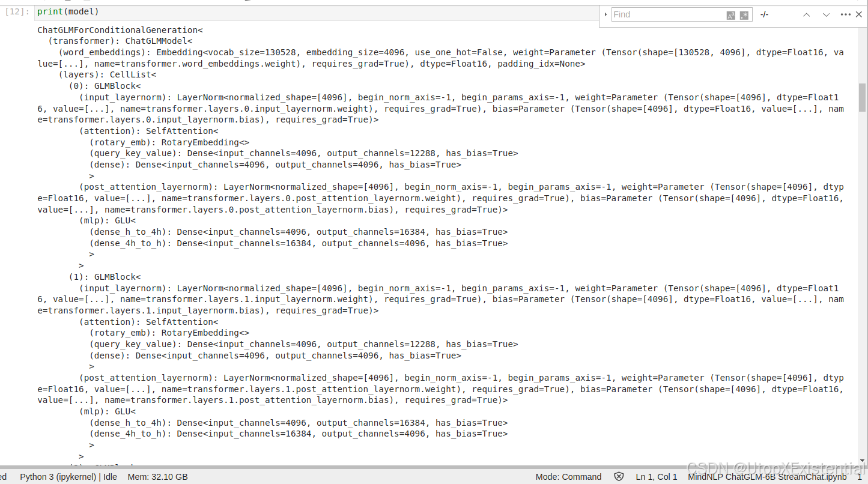Click the [12]: cell execution prompt

(x=17, y=11)
